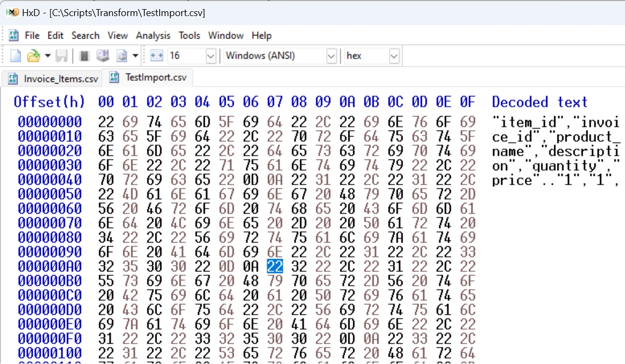Click the disabled Save icon
This screenshot has width=625, height=364.
pyautogui.click(x=61, y=55)
